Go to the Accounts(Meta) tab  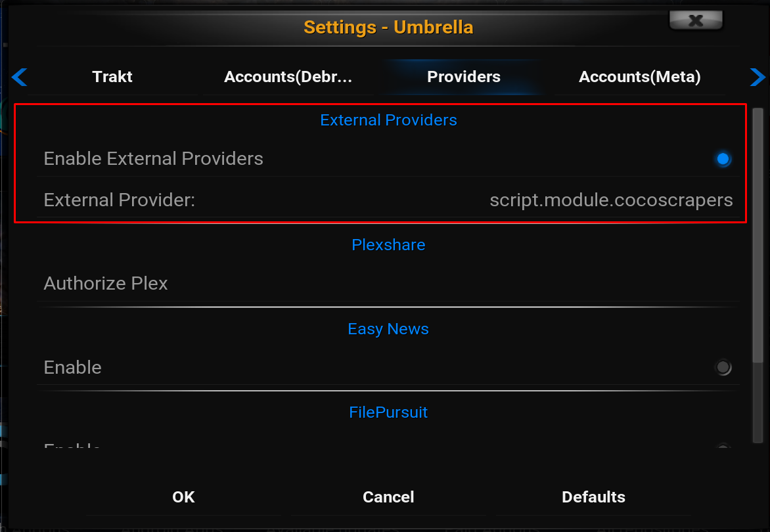pyautogui.click(x=639, y=77)
